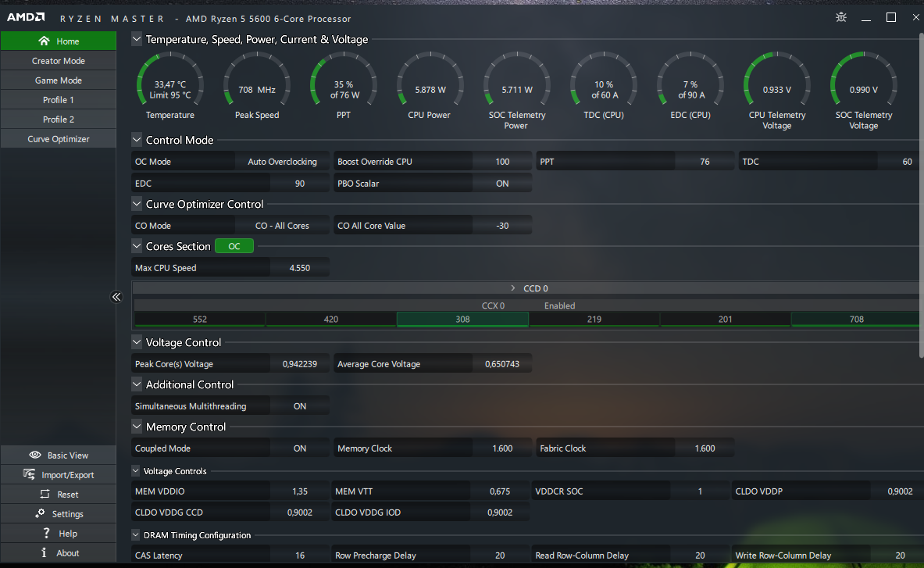Image resolution: width=924 pixels, height=568 pixels.
Task: Click MEM VDDIO value 1,35
Action: click(300, 491)
